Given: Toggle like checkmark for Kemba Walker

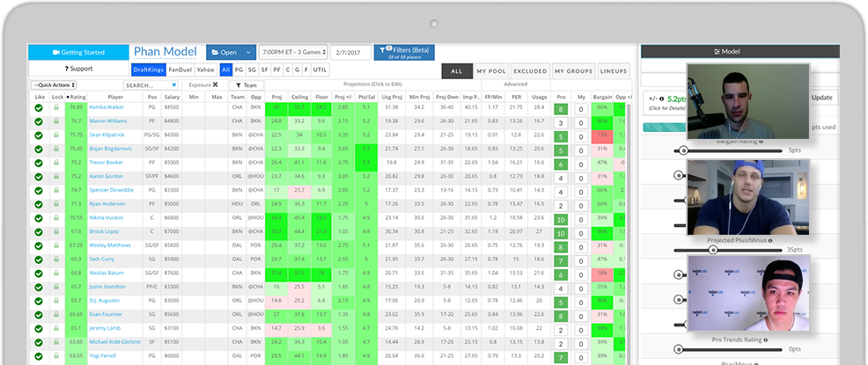Looking at the screenshot, I should pyautogui.click(x=39, y=108).
